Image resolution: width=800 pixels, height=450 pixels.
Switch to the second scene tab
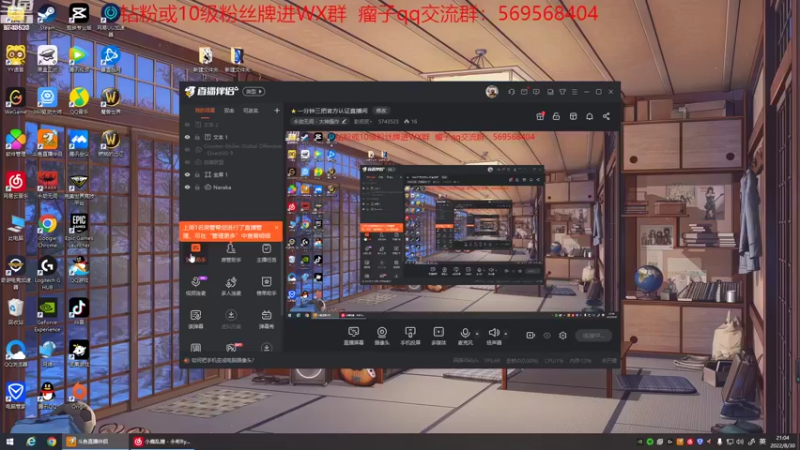(229, 111)
